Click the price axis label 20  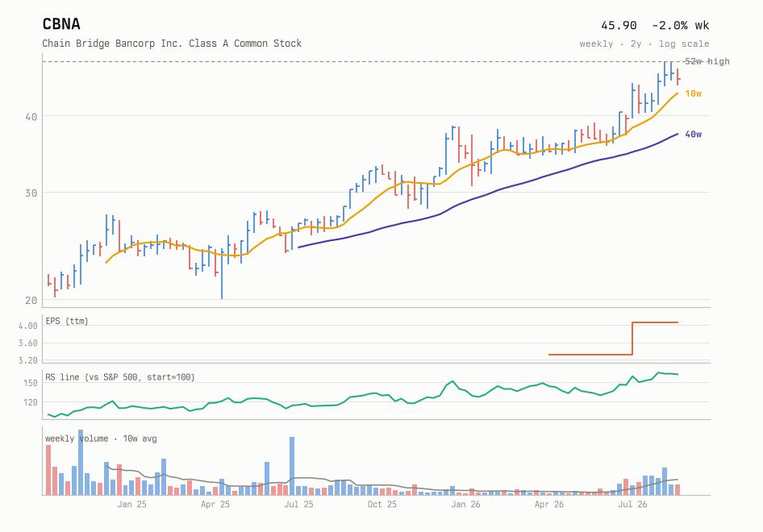[31, 301]
